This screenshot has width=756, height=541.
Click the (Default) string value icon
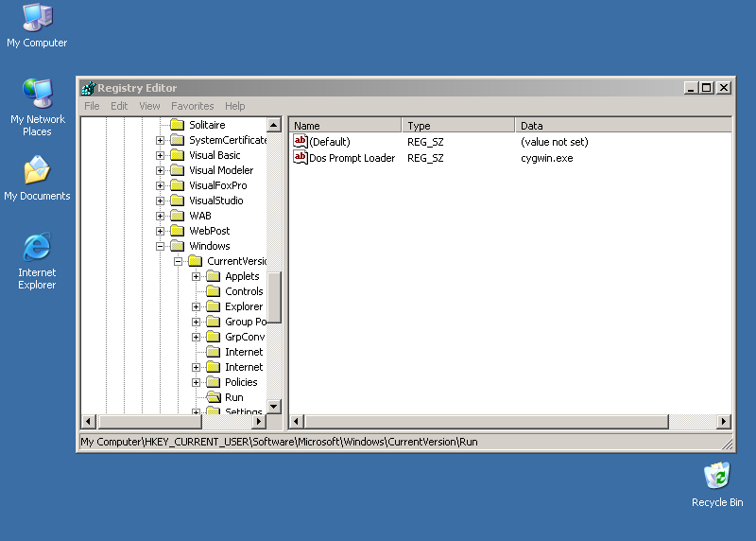pyautogui.click(x=301, y=141)
